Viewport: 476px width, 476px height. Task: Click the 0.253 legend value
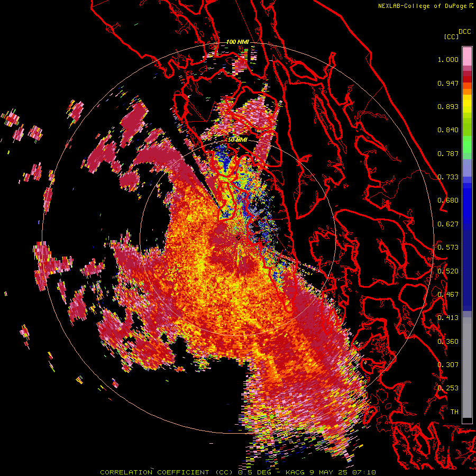click(x=448, y=388)
